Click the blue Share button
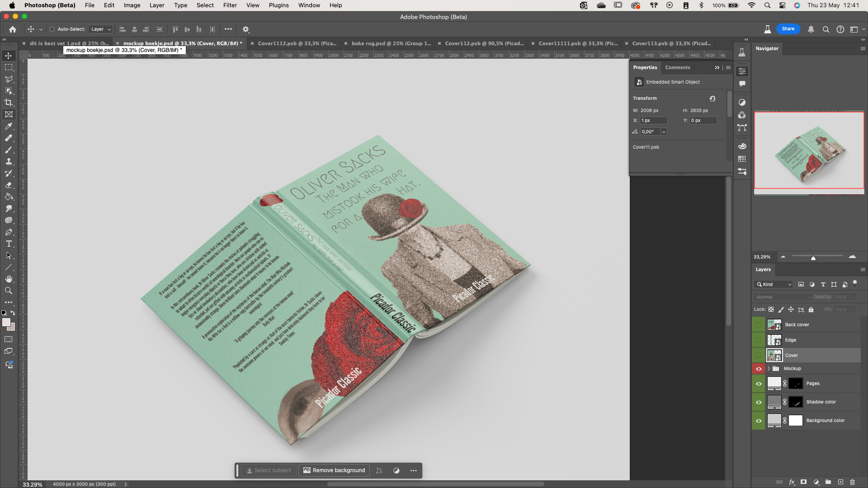This screenshot has width=868, height=488. (788, 29)
